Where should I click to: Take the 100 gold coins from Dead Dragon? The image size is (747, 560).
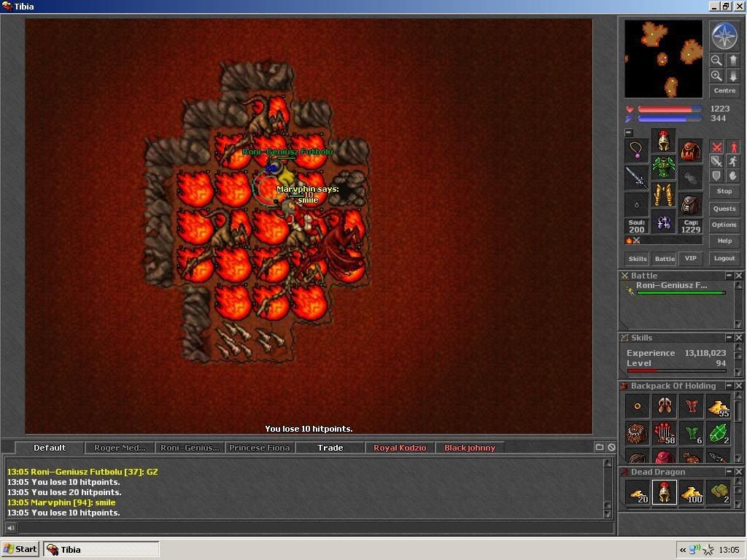(692, 492)
